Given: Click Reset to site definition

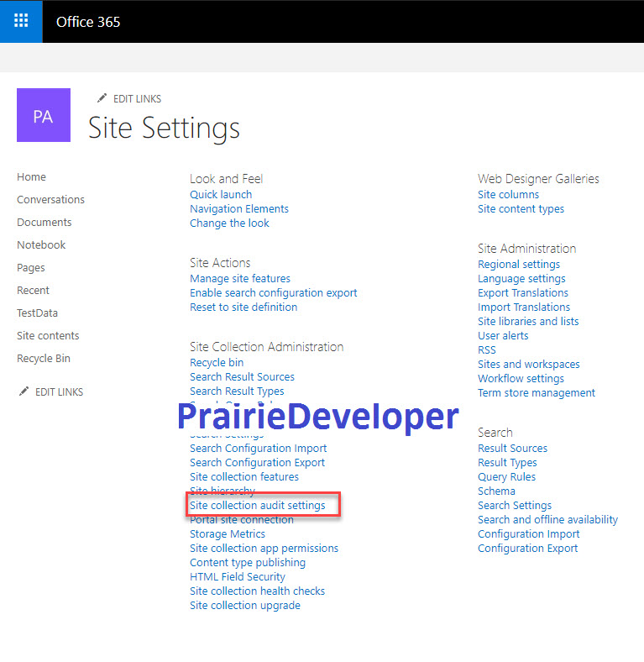Looking at the screenshot, I should pos(243,307).
